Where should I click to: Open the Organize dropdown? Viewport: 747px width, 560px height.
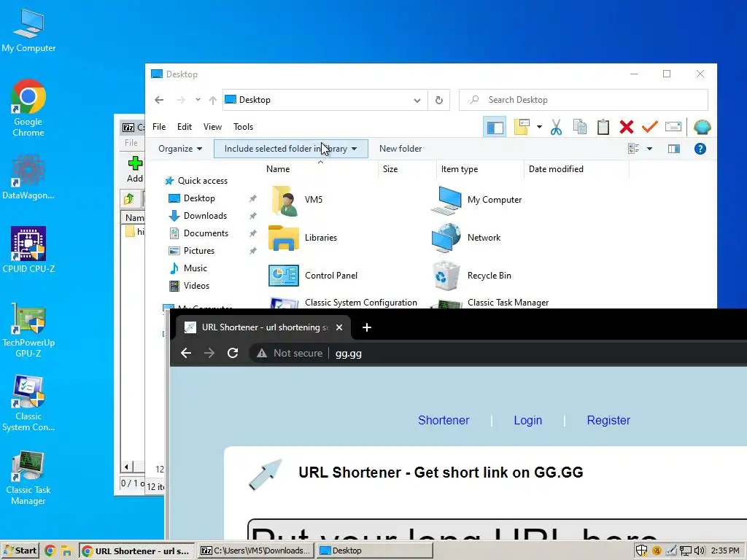pyautogui.click(x=180, y=149)
